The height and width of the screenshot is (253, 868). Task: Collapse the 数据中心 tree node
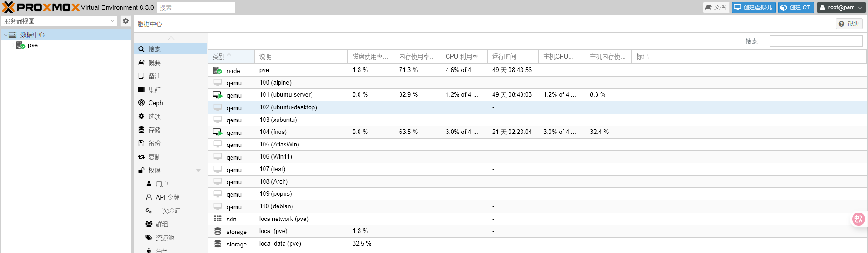tap(6, 35)
